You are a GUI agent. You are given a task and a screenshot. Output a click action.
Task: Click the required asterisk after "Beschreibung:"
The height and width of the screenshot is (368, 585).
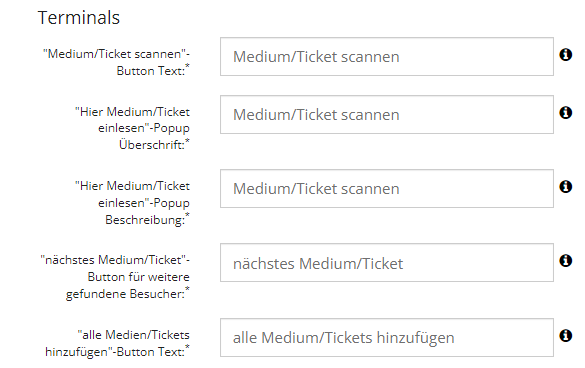188,216
